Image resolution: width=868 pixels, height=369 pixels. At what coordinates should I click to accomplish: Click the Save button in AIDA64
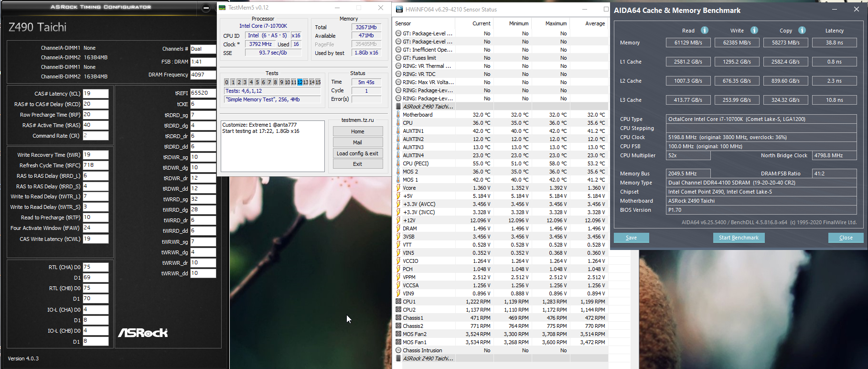click(x=631, y=238)
